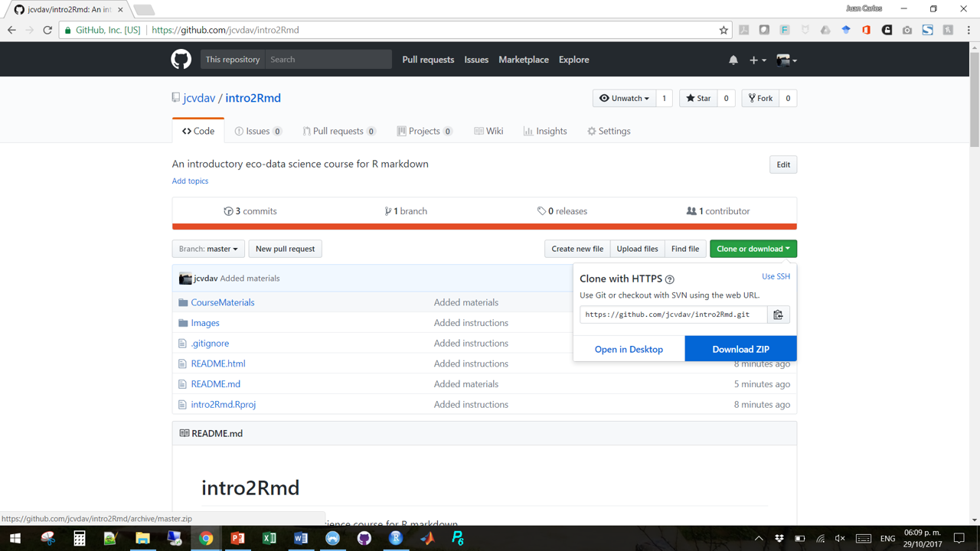Open the Settings tab
This screenshot has height=551, width=980.
(609, 131)
